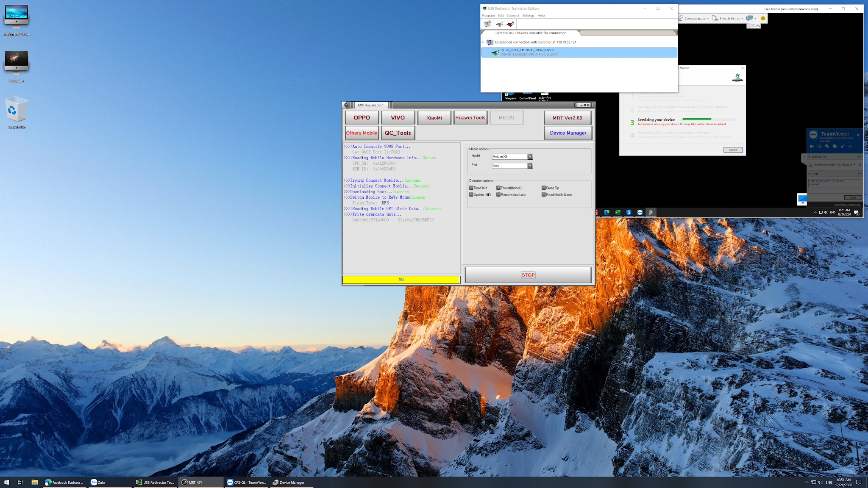Click the first USB Redirector toolbar icon

487,24
